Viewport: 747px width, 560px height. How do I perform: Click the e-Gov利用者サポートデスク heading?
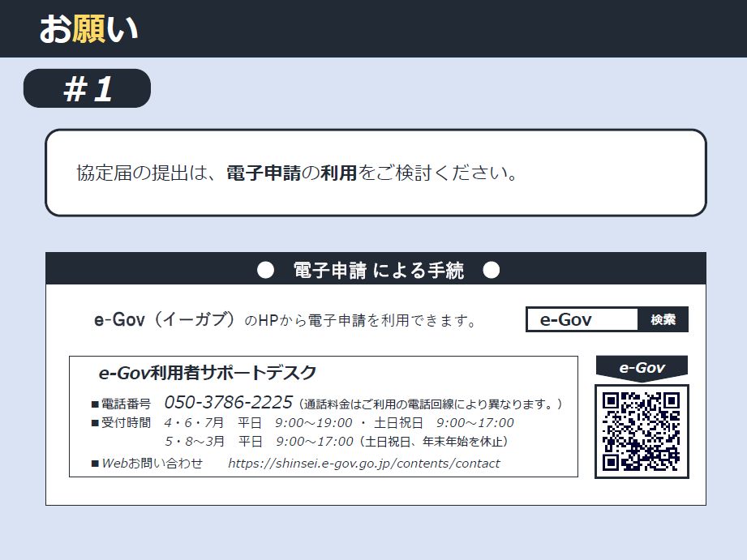(x=208, y=373)
